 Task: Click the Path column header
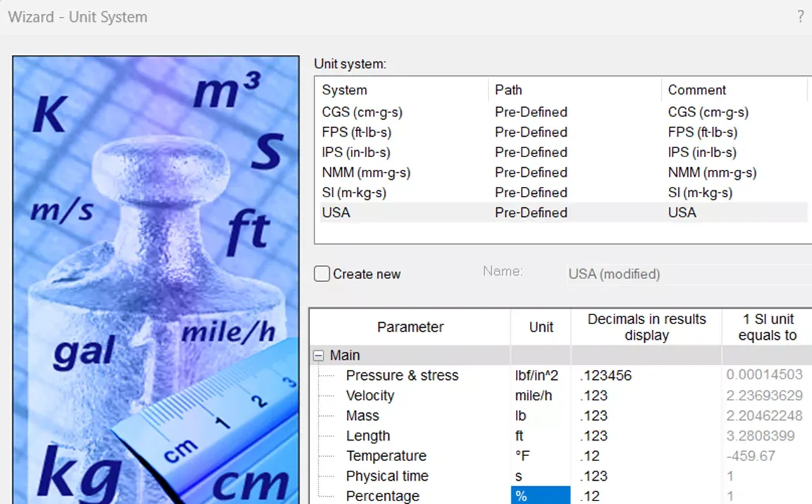point(574,90)
